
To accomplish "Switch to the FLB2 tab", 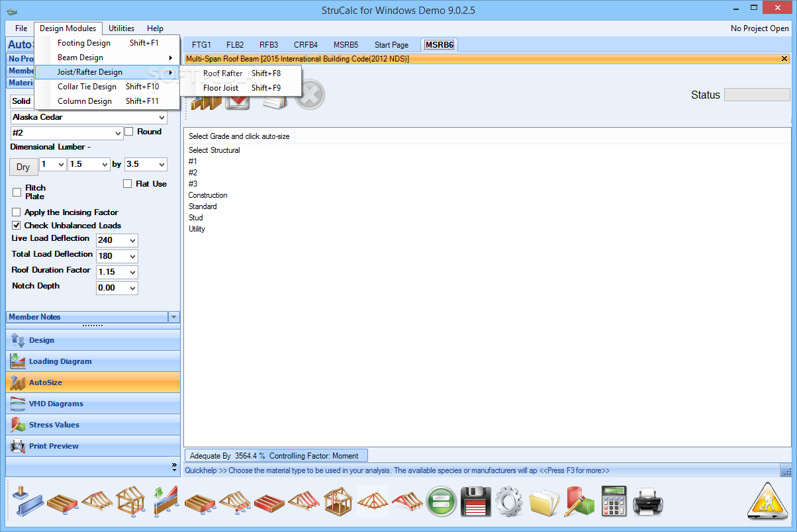I will pos(235,45).
